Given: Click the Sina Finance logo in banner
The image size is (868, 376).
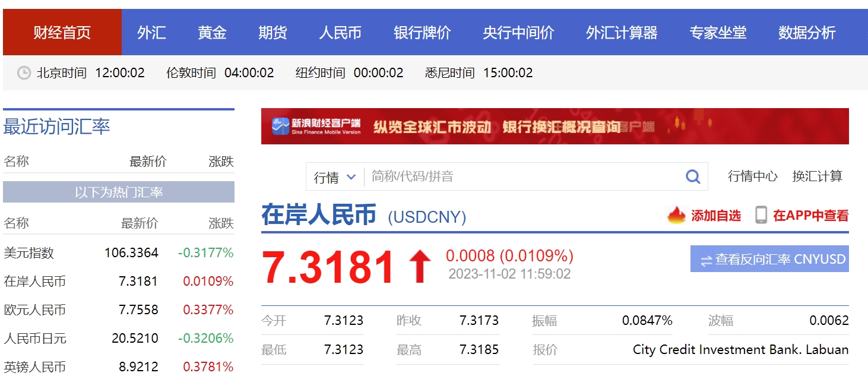Looking at the screenshot, I should click(x=317, y=127).
